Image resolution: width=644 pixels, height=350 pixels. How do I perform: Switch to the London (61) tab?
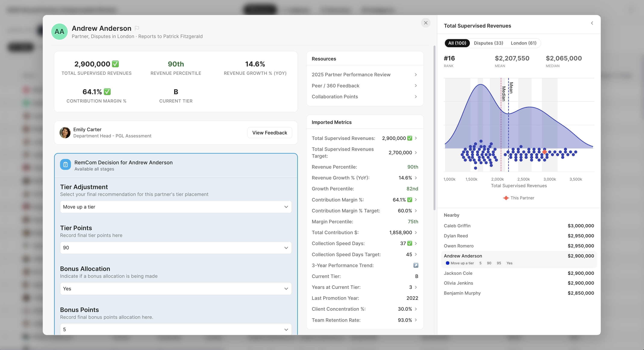[x=523, y=43]
